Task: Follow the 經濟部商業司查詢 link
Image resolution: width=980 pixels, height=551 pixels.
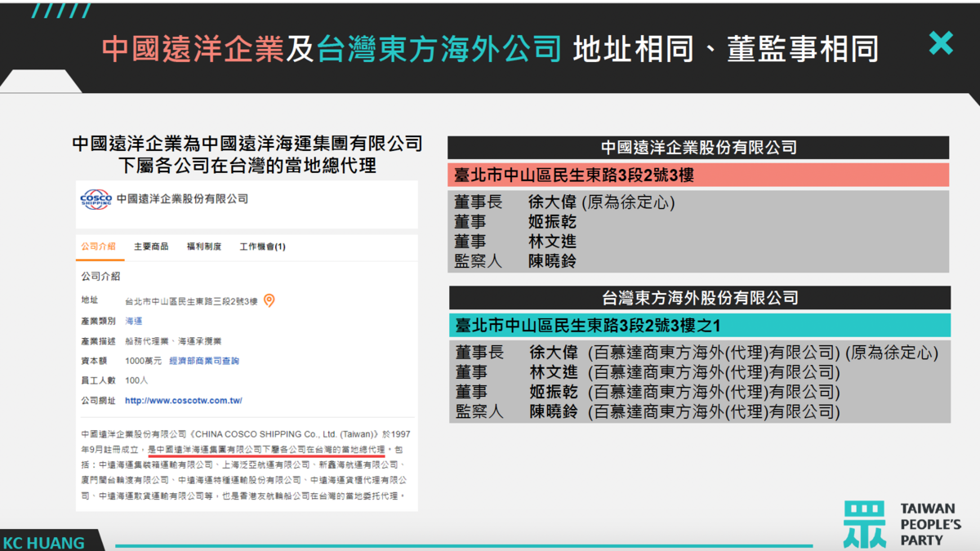Action: [204, 361]
